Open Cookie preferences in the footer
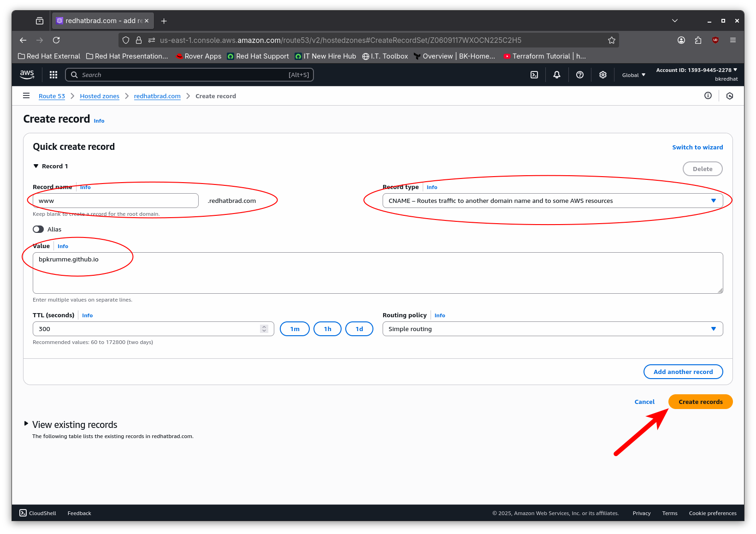Image resolution: width=756 pixels, height=534 pixels. (713, 513)
